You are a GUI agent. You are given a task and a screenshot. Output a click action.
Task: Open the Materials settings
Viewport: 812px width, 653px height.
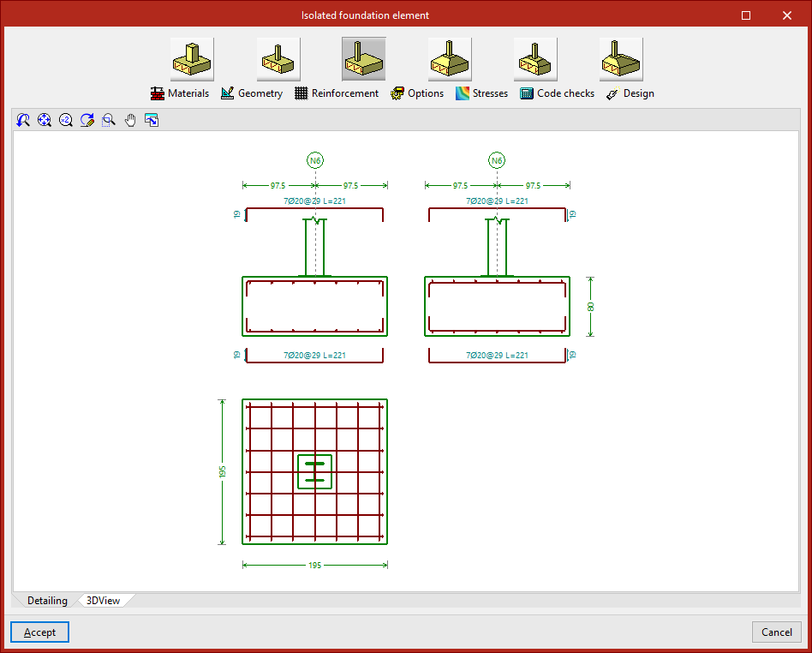(180, 93)
